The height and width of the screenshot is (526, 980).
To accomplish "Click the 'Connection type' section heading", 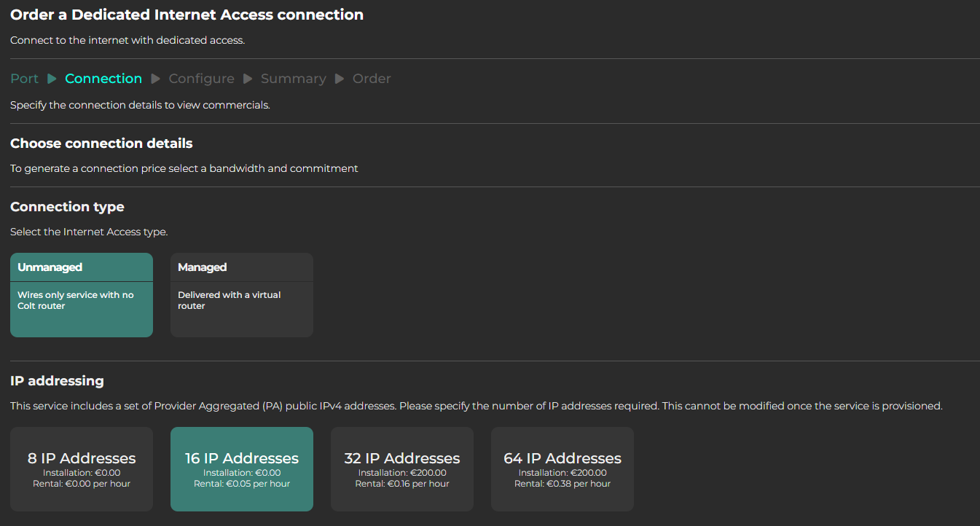I will tap(67, 207).
